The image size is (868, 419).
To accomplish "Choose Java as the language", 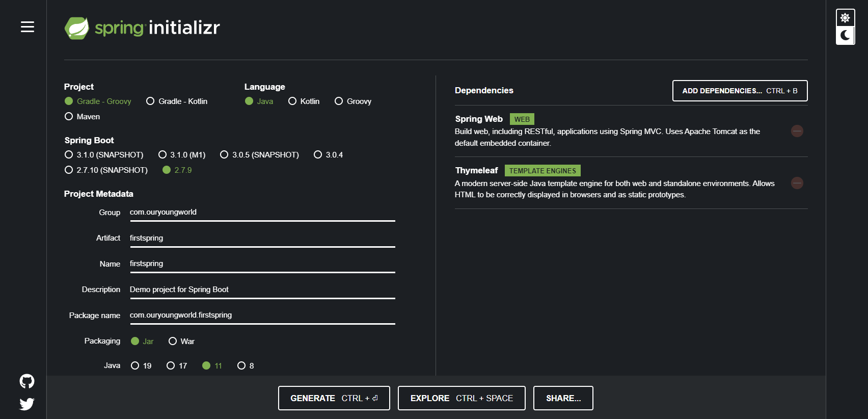I will click(259, 101).
